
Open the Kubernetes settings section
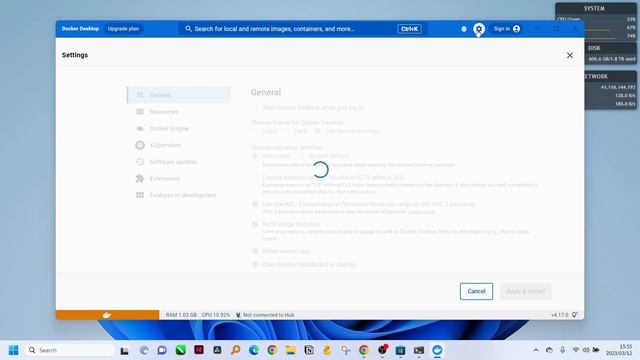(179, 145)
